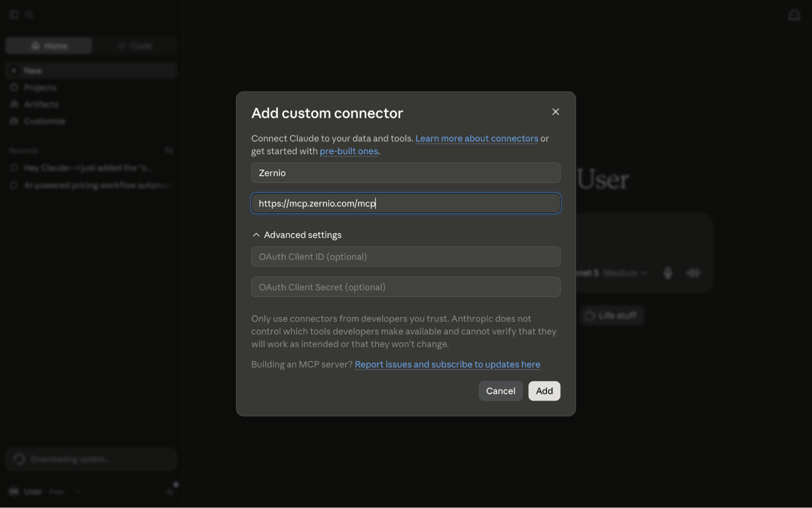This screenshot has width=812, height=508.
Task: Collapse the Advanced settings section
Action: click(297, 235)
